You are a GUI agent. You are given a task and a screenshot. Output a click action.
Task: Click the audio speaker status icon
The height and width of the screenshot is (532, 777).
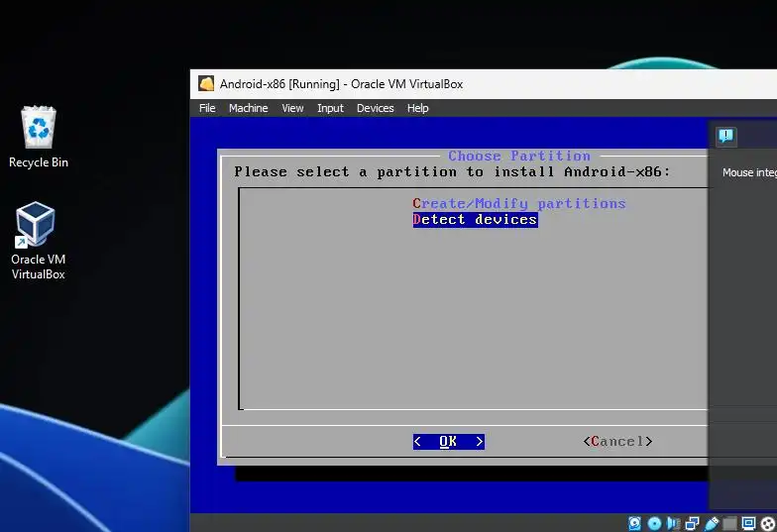point(673,523)
